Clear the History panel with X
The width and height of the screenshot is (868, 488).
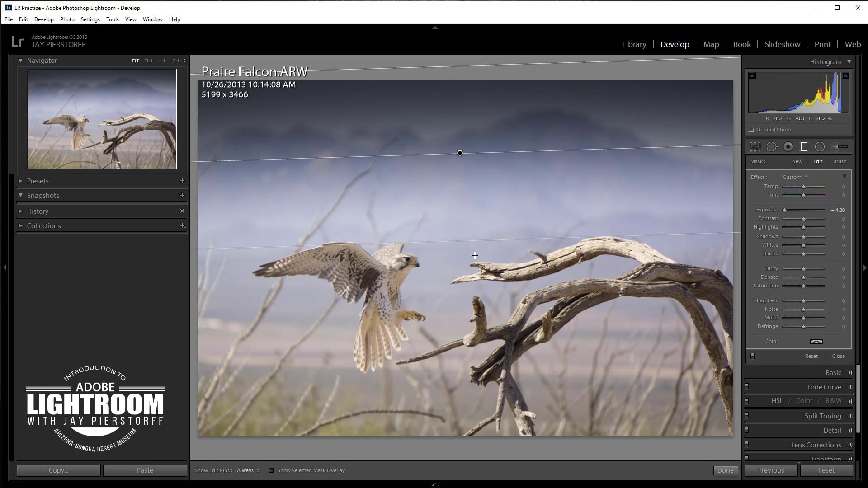point(182,211)
